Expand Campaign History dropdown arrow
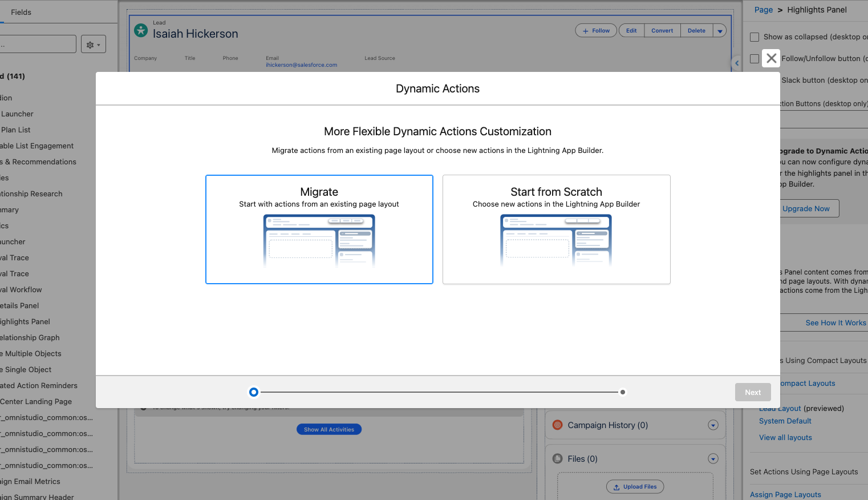 [x=713, y=425]
